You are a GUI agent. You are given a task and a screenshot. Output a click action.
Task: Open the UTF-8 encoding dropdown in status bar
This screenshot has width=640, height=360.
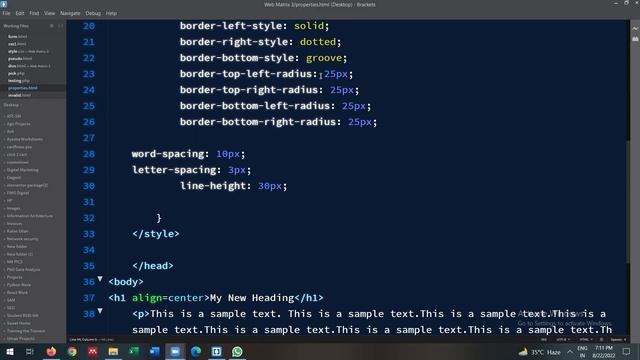tap(562, 340)
